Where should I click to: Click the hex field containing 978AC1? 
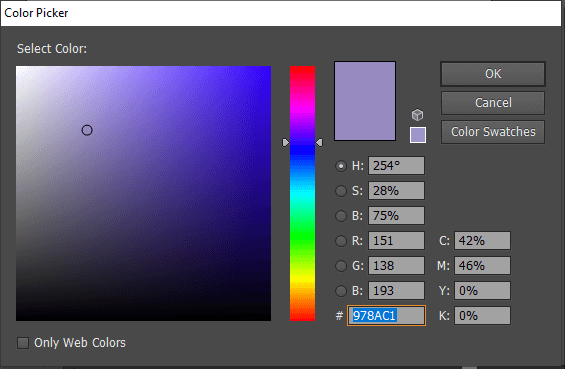coord(386,316)
